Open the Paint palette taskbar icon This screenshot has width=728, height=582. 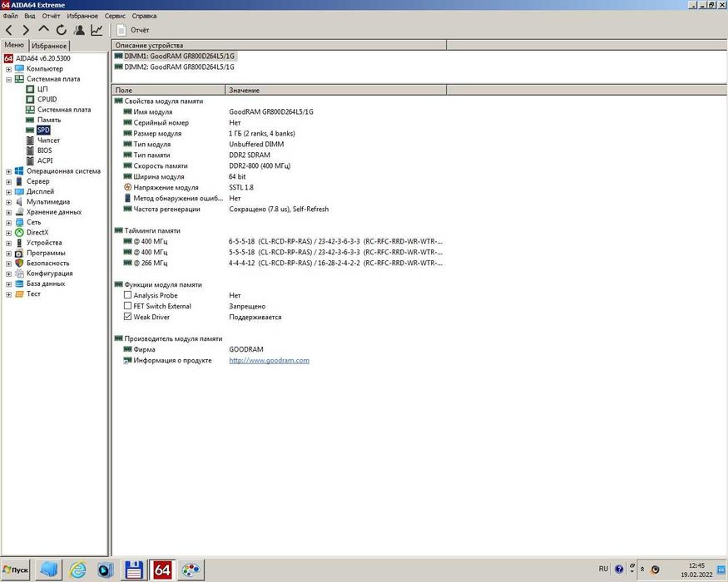tap(191, 570)
